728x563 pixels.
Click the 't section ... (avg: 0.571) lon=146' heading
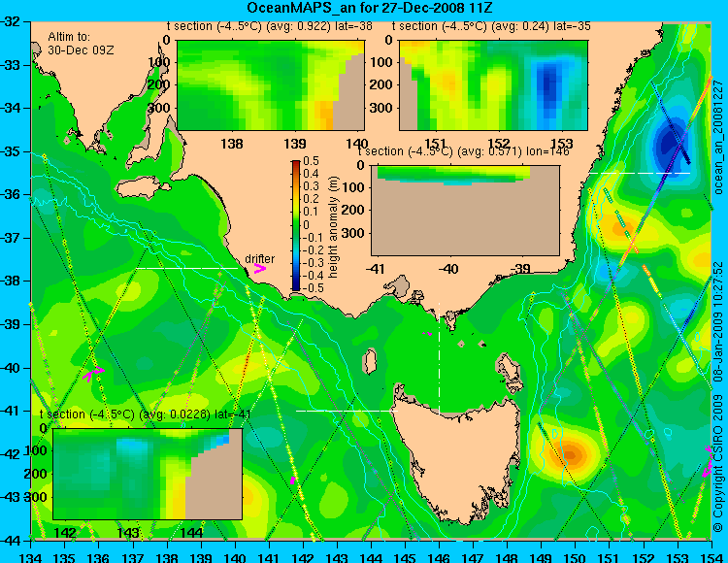(463, 151)
